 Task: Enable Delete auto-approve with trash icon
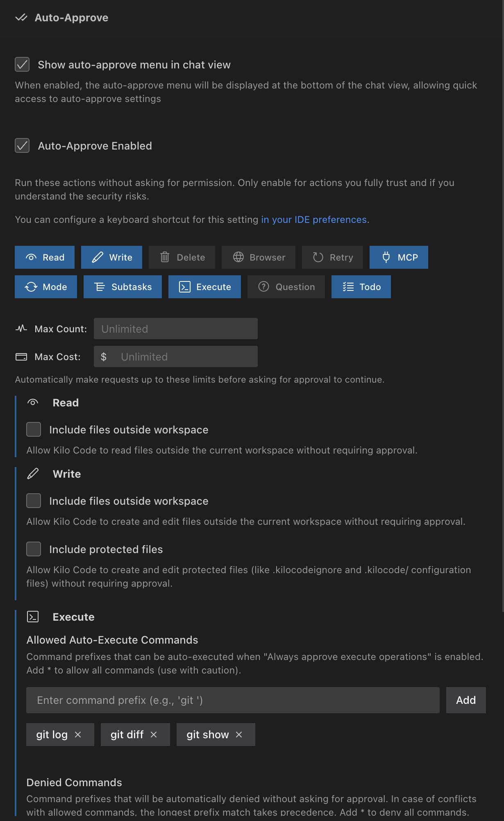pyautogui.click(x=182, y=257)
